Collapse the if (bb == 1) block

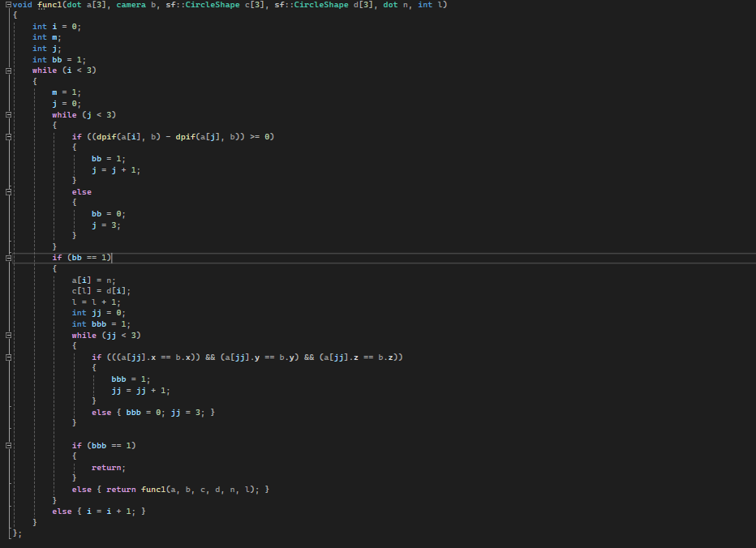point(8,258)
